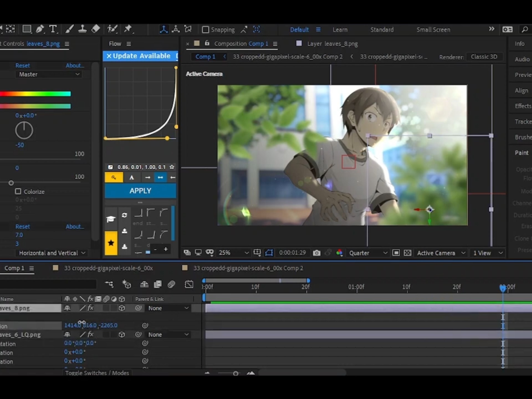Open the parent None dropdown for leaves_8.png
The height and width of the screenshot is (399, 532).
coord(168,308)
